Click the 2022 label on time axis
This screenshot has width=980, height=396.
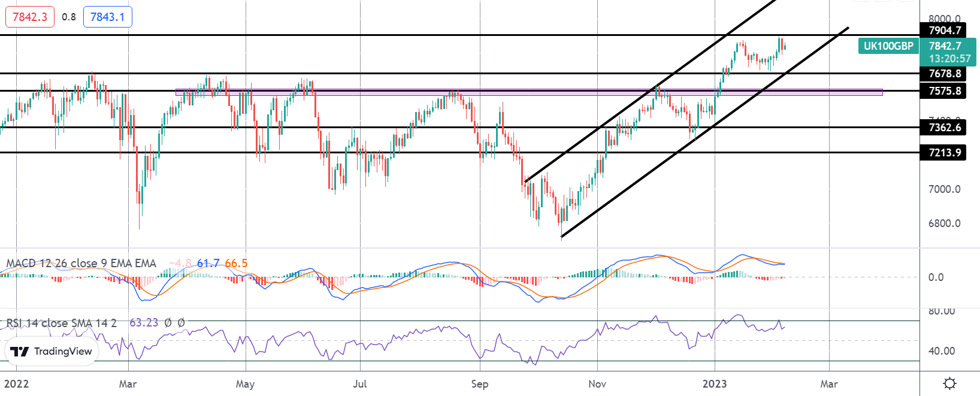pos(16,384)
